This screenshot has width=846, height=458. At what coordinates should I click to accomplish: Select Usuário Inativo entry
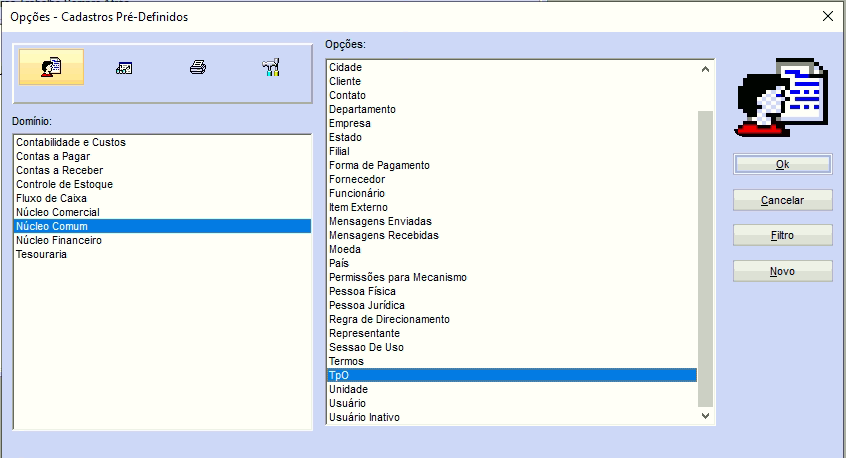coord(512,418)
